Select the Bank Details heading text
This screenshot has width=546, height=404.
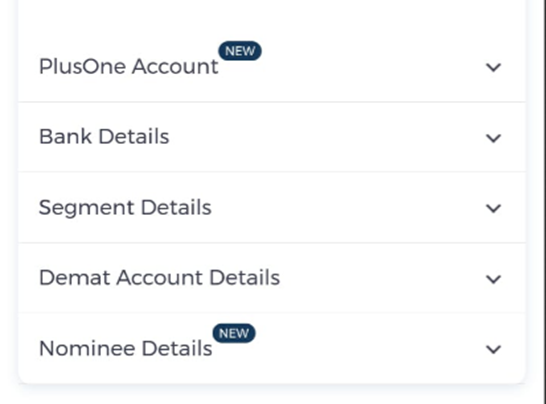click(104, 136)
